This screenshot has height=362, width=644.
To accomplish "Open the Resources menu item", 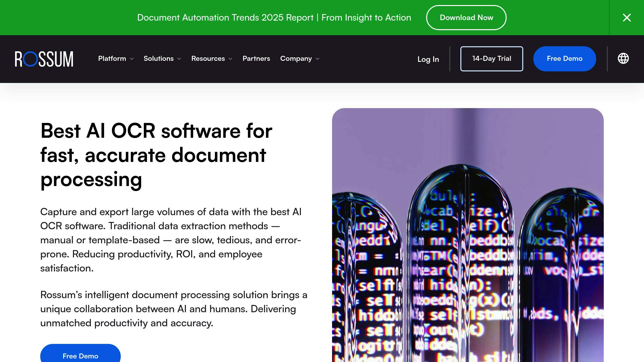I will (x=208, y=59).
